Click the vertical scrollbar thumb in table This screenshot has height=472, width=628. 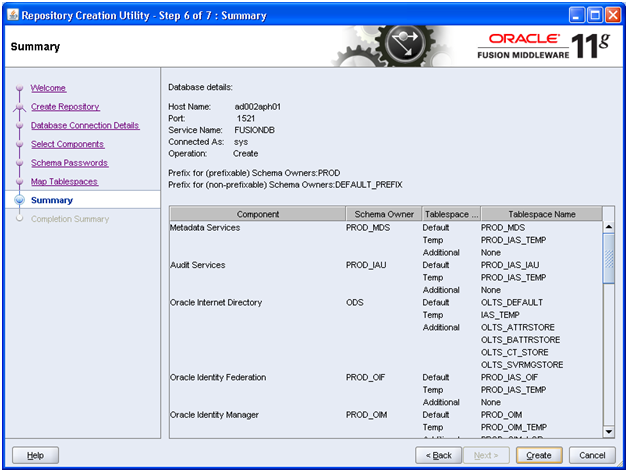click(608, 258)
